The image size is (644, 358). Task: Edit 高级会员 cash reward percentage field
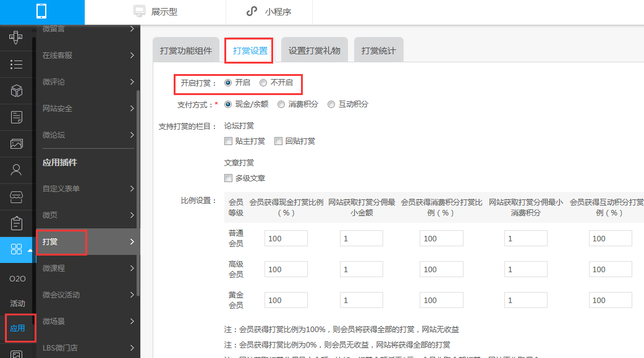tap(286, 269)
